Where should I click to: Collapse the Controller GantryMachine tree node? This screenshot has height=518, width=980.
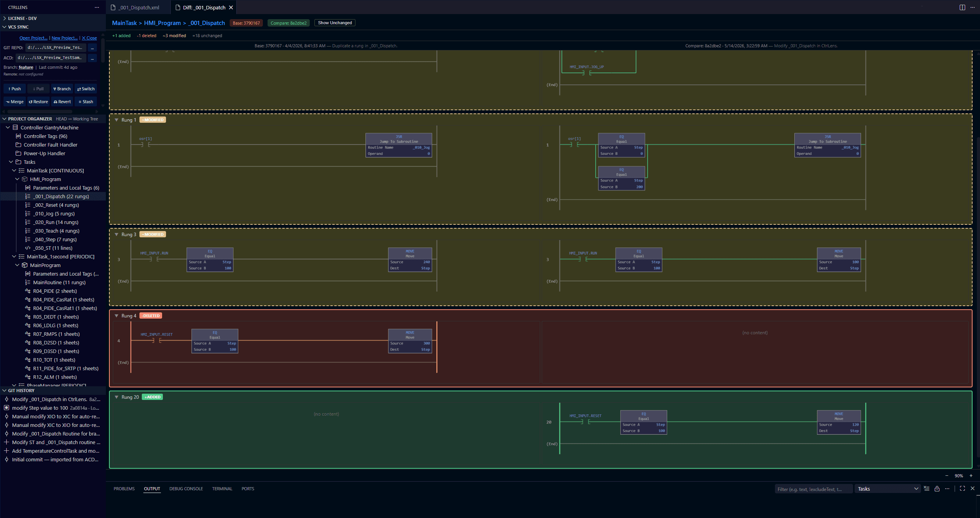tap(8, 127)
